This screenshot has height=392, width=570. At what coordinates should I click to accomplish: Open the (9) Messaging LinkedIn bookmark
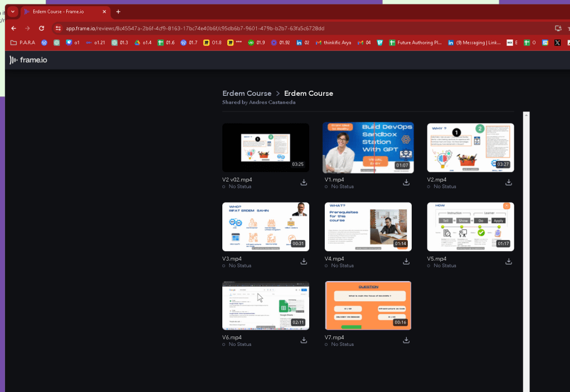(474, 42)
